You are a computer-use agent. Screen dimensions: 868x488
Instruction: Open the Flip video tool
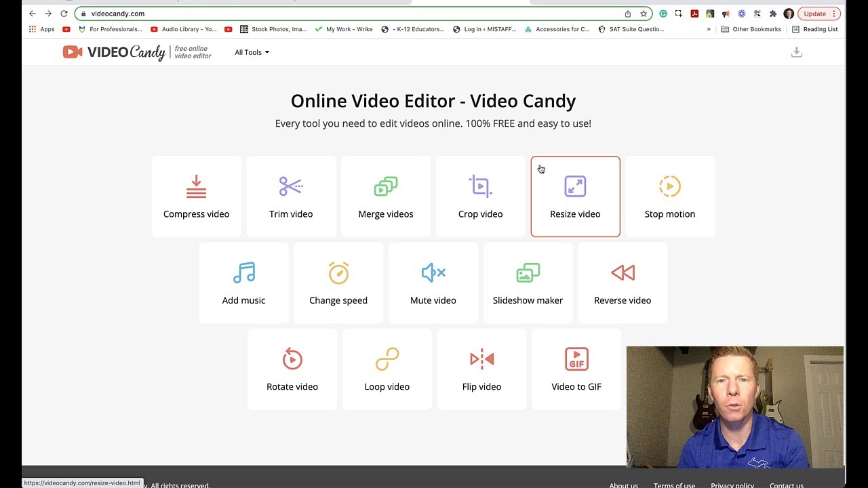point(481,369)
